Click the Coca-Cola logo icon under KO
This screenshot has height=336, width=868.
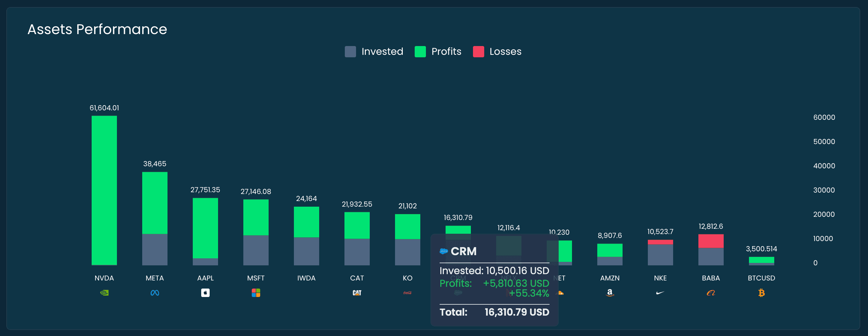tap(408, 293)
